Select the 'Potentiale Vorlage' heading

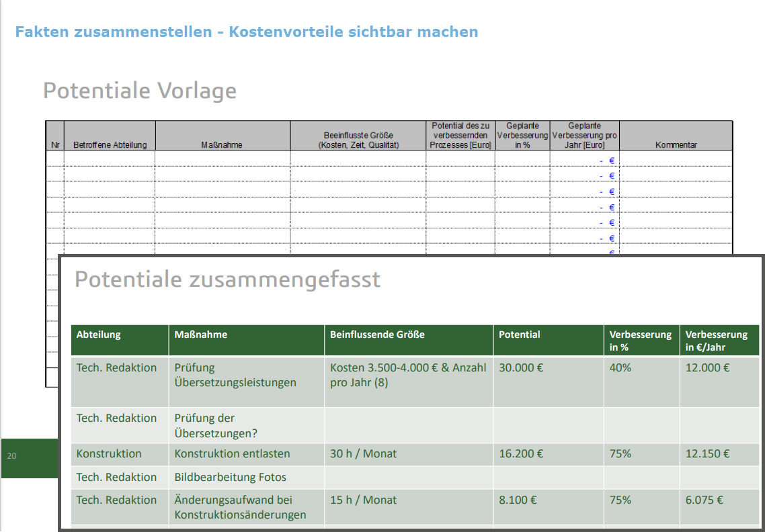(140, 91)
